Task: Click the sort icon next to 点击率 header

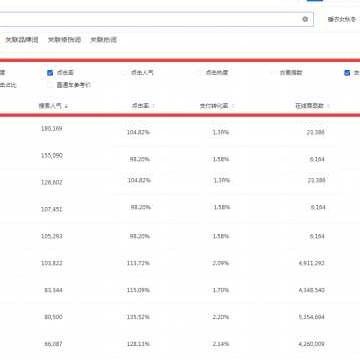Action: 153,106
